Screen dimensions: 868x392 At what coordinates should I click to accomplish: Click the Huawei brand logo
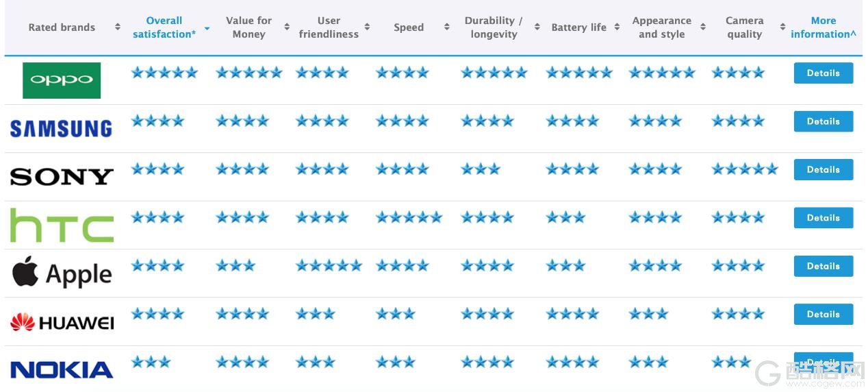point(62,321)
